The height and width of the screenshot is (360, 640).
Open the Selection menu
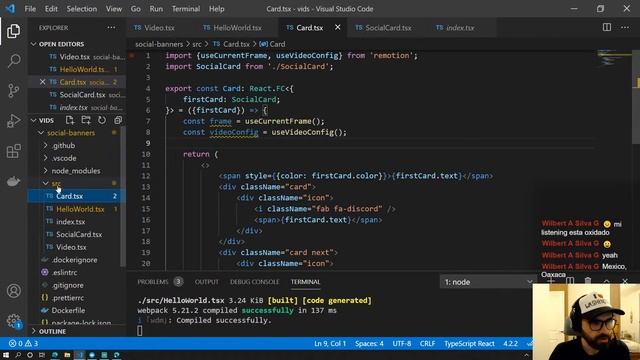coord(82,9)
